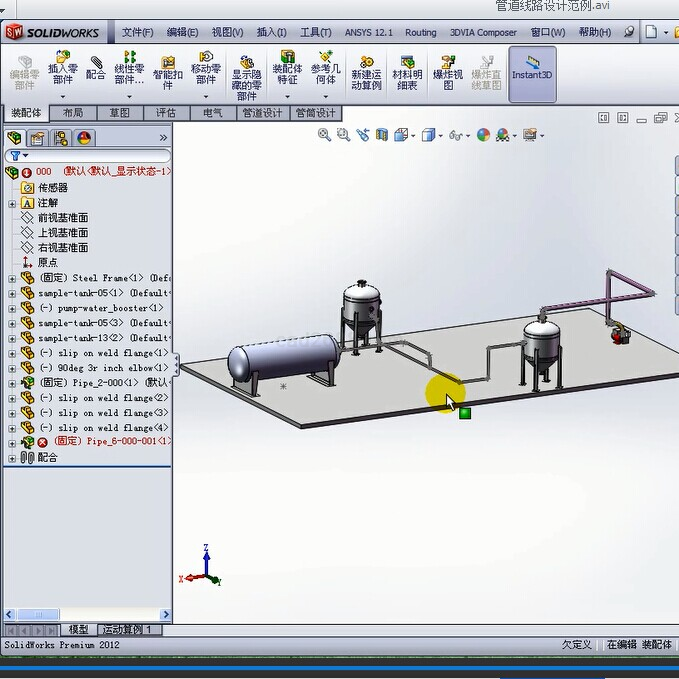Click the Insert Components (插入零部件) tool
The width and height of the screenshot is (679, 679).
pos(63,68)
